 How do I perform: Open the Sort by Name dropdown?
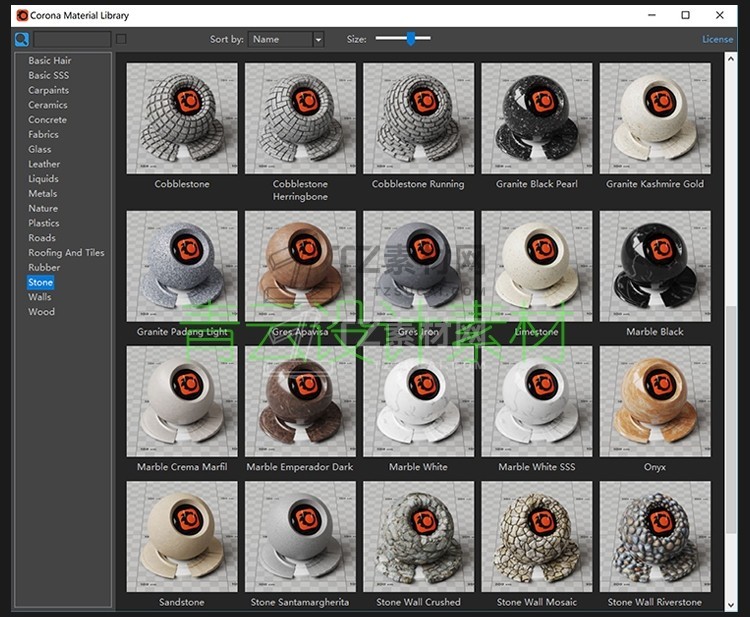[286, 39]
